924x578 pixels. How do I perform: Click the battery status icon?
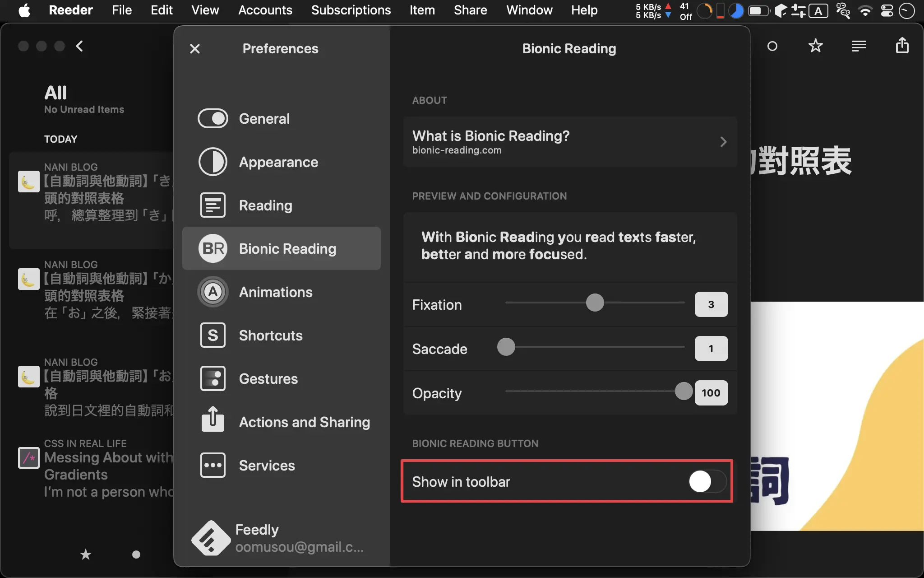pyautogui.click(x=758, y=10)
